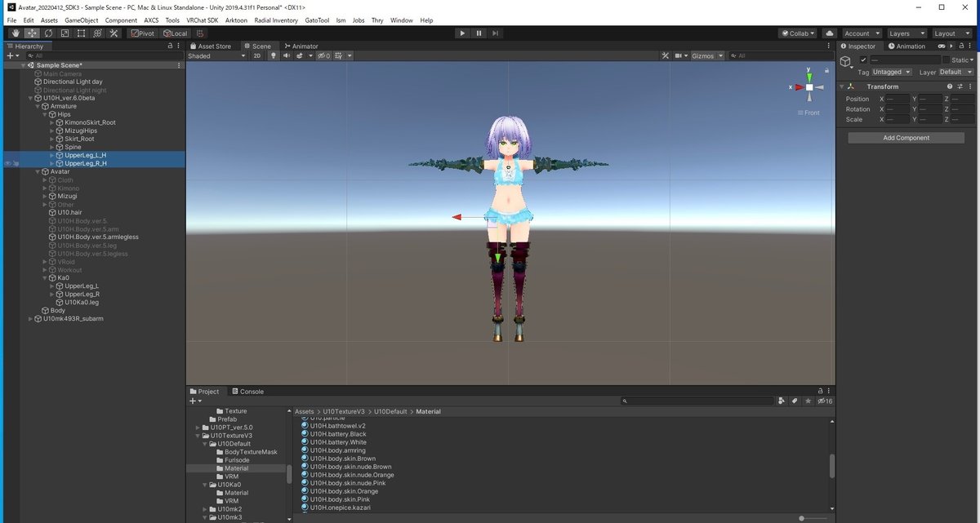
Task: Click search by label icon in Project panel
Action: 795,401
